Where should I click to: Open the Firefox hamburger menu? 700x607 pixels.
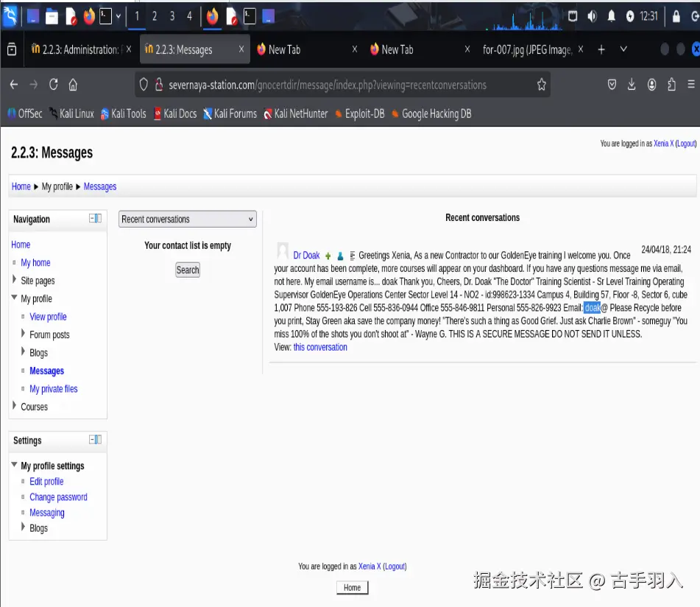pyautogui.click(x=690, y=84)
